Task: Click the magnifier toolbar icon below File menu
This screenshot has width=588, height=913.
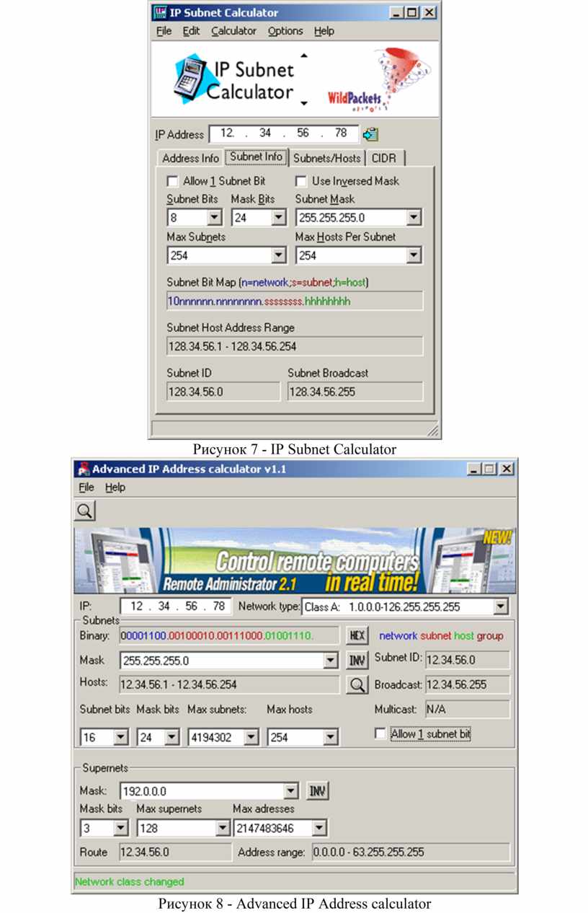Action: pos(84,511)
